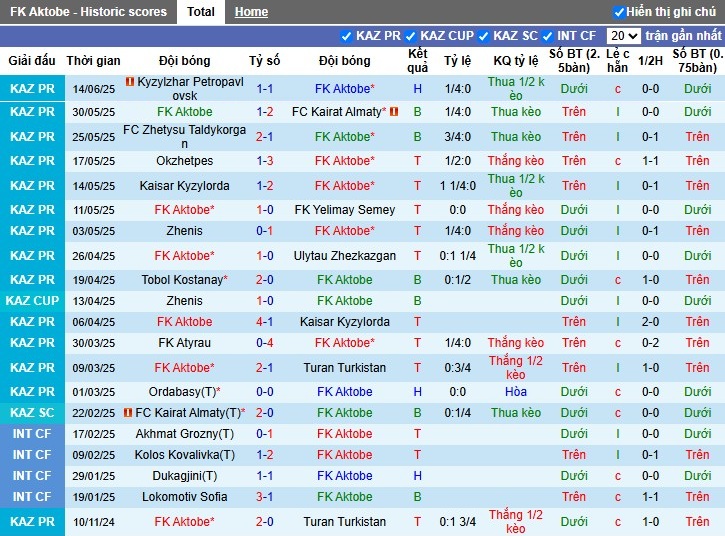Click the Zhenis team on 13/04/25
The width and height of the screenshot is (725, 536).
click(x=184, y=301)
